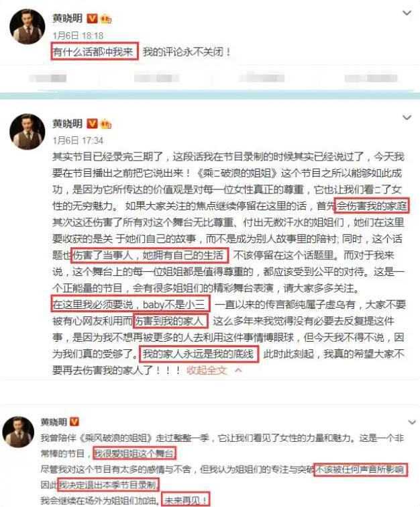420x507 pixels.
Task: Open 黄晓明 username on the 乘风破浪 withdrawal post
Action: (x=54, y=422)
